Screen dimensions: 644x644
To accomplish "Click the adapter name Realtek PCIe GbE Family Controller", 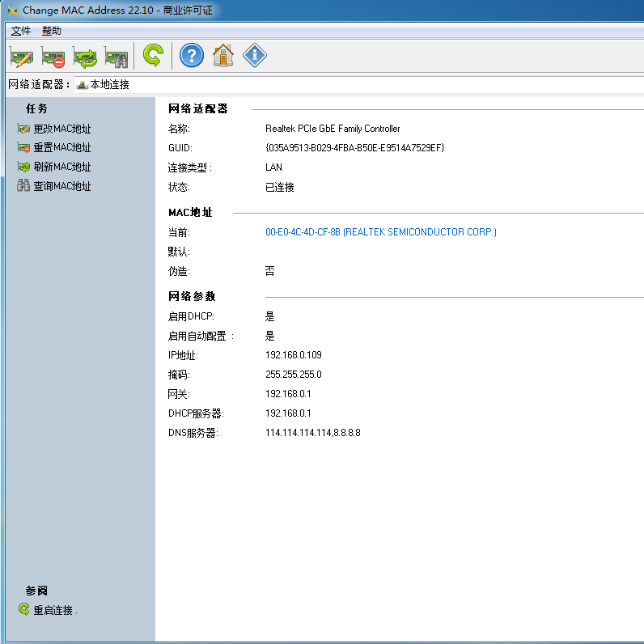I will click(333, 129).
